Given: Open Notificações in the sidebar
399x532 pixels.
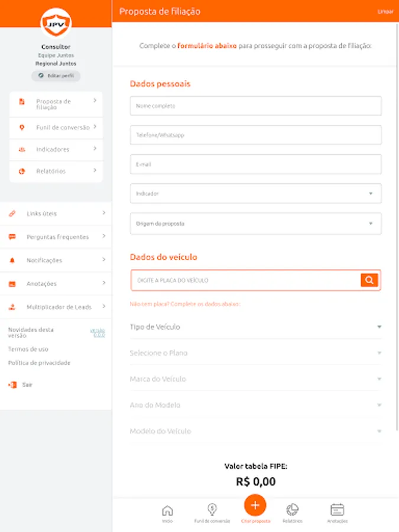Looking at the screenshot, I should pyautogui.click(x=56, y=260).
